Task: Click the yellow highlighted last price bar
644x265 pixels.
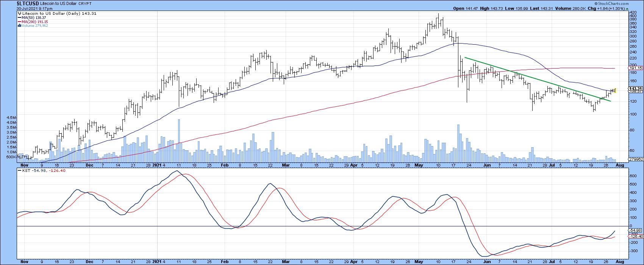Action: pos(614,90)
